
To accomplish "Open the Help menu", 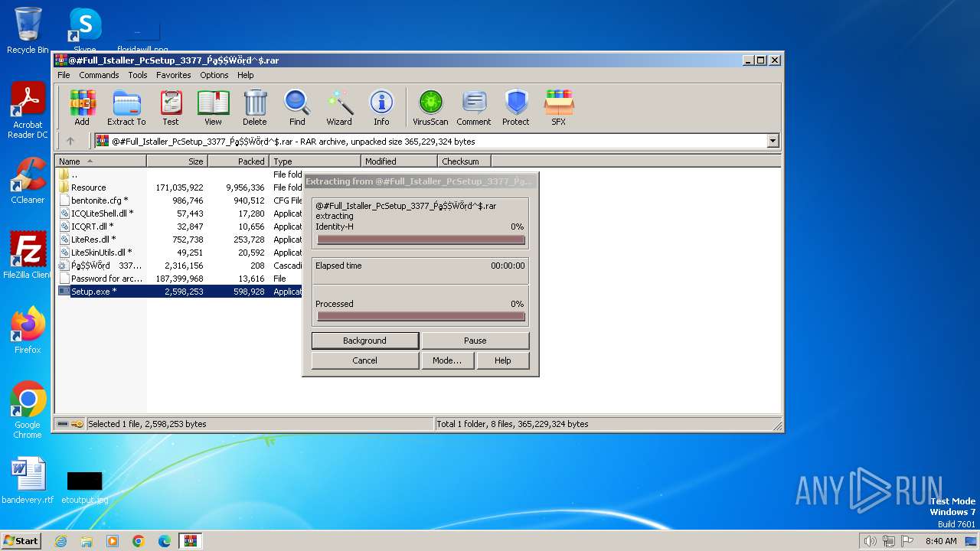I will [245, 75].
